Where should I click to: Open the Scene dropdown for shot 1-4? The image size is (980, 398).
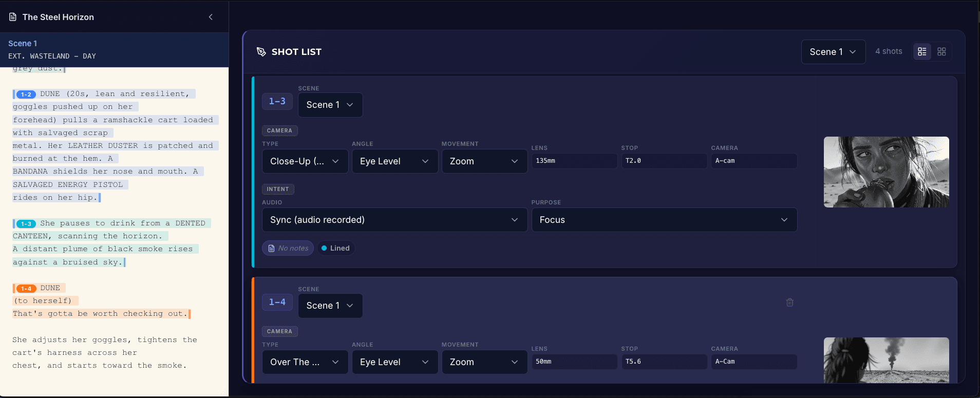click(330, 306)
